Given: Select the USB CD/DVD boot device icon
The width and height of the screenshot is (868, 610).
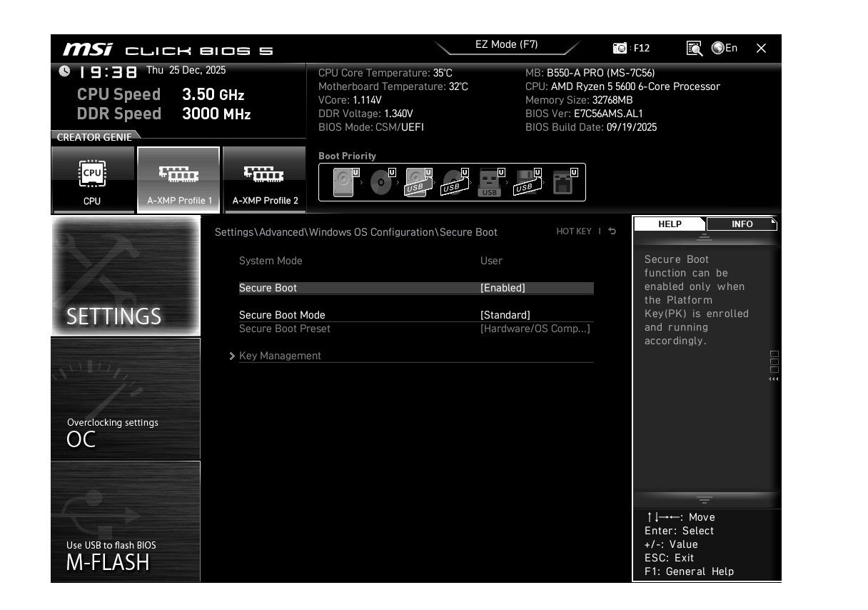Looking at the screenshot, I should click(x=455, y=182).
